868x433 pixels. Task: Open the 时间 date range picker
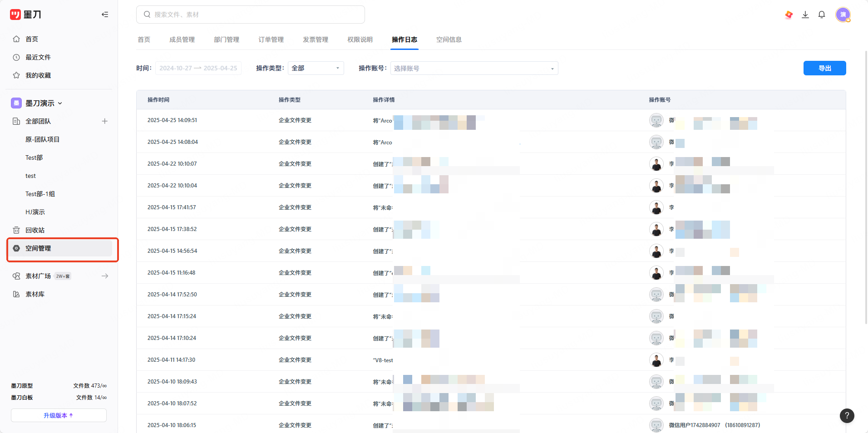(x=198, y=68)
